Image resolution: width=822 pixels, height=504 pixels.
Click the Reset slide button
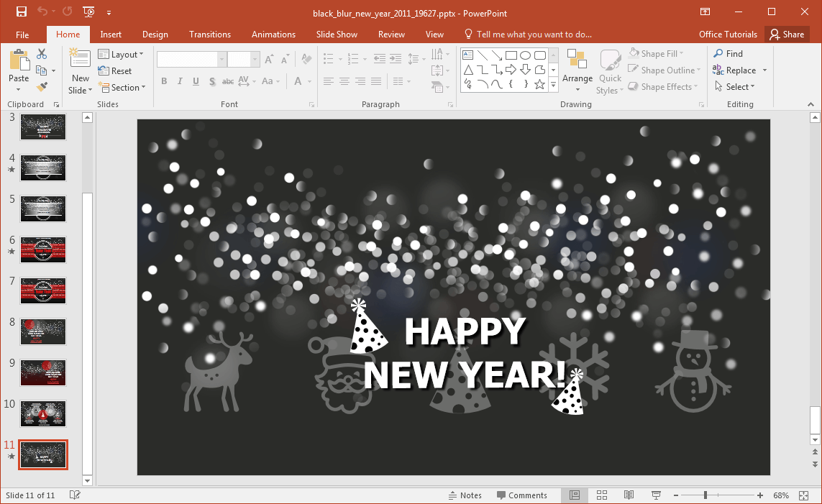point(115,71)
